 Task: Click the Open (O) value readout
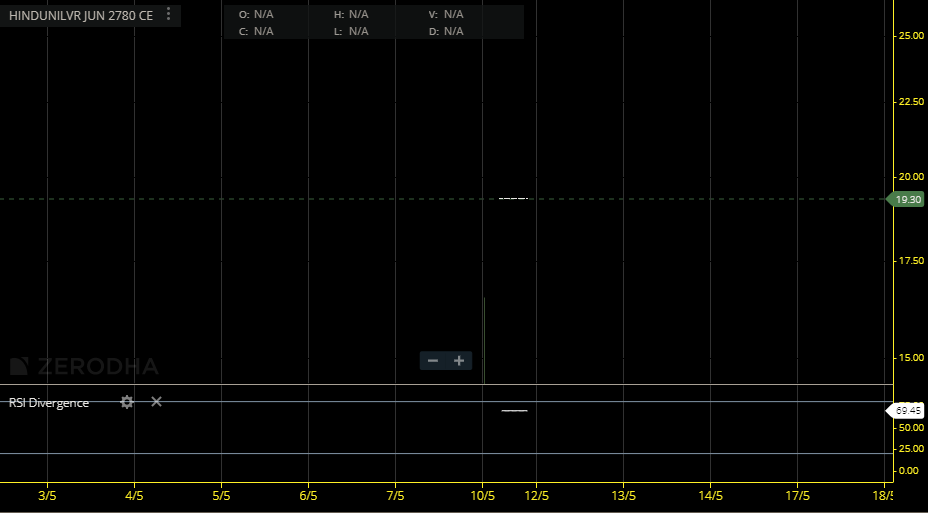(256, 14)
